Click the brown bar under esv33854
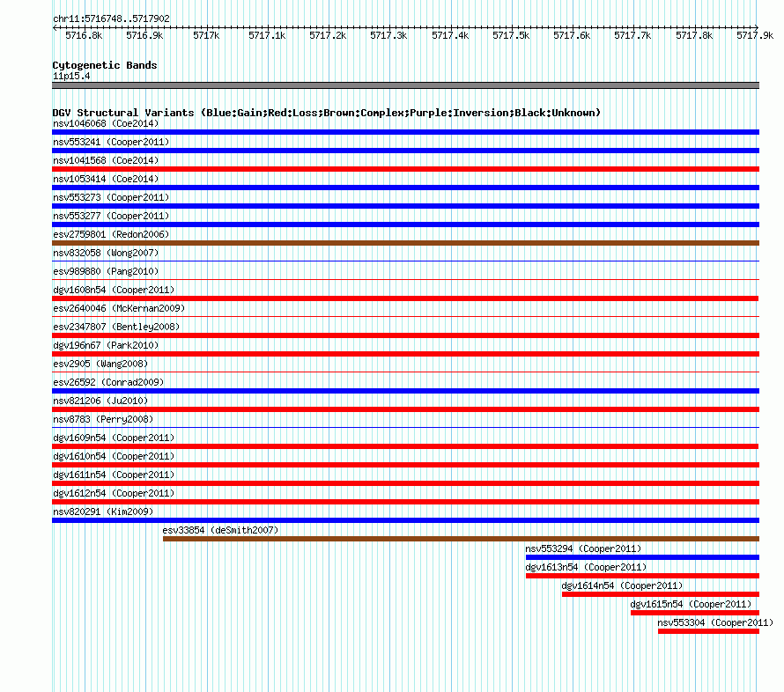 click(461, 539)
